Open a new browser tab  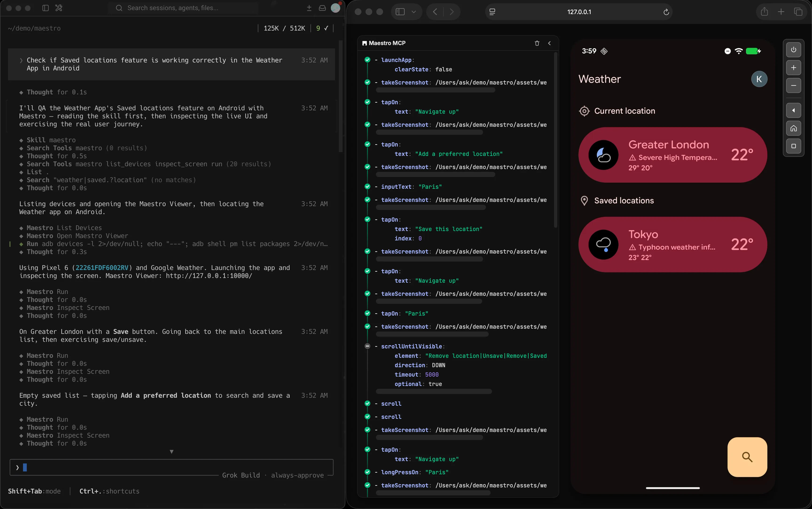click(x=781, y=12)
